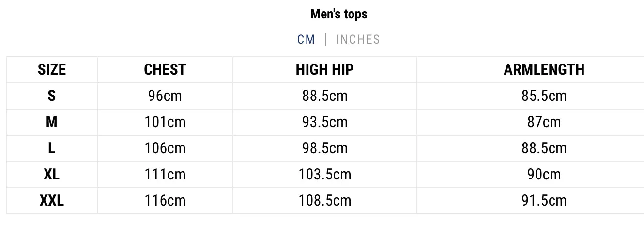
Task: Click the 85.5cm armlength value
Action: coord(544,96)
